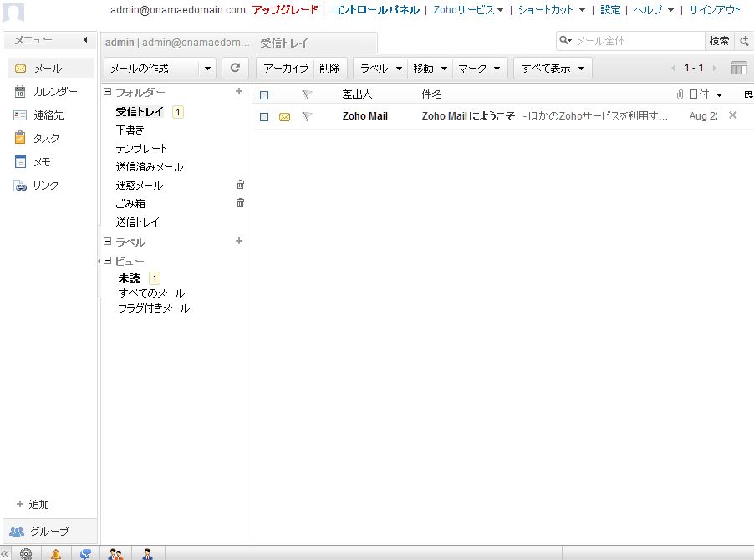Empty the ごみ箱 trash folder icon
The height and width of the screenshot is (560, 754).
pyautogui.click(x=240, y=202)
